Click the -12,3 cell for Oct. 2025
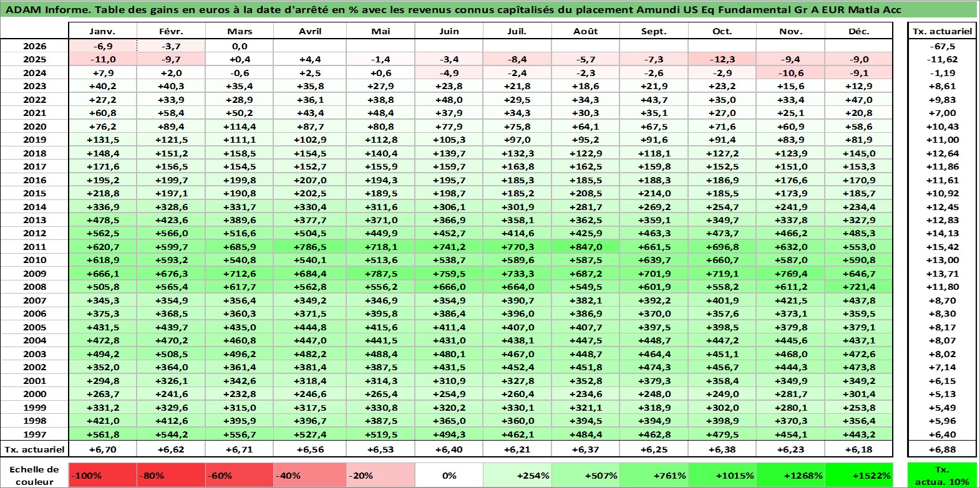Image resolution: width=980 pixels, height=488 pixels. [x=722, y=59]
